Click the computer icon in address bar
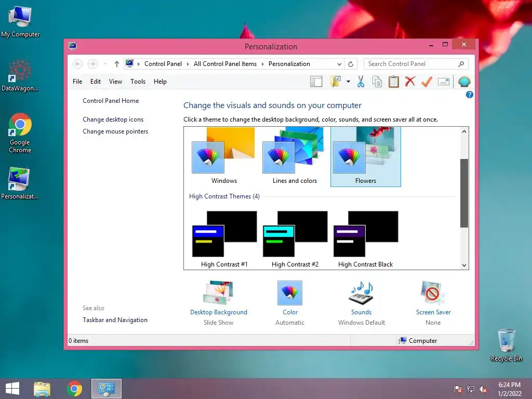This screenshot has width=532, height=399. click(129, 63)
